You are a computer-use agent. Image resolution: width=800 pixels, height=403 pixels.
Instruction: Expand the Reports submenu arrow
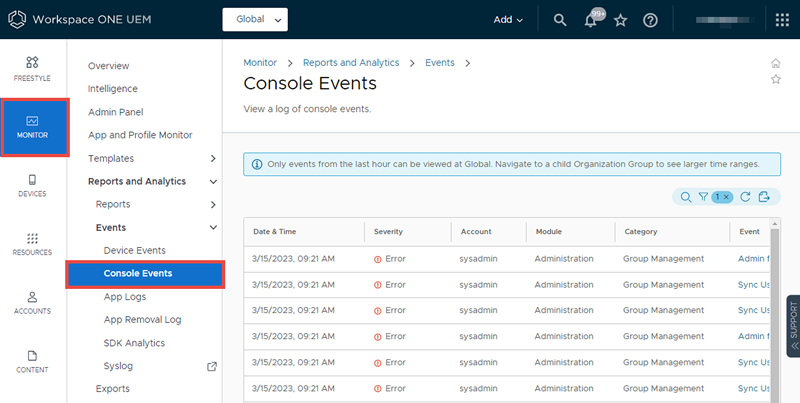click(213, 205)
